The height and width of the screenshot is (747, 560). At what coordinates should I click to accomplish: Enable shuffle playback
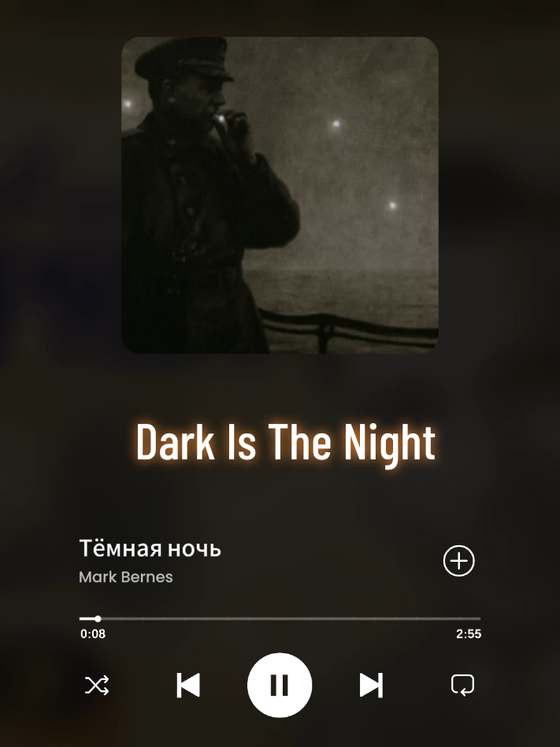tap(97, 685)
